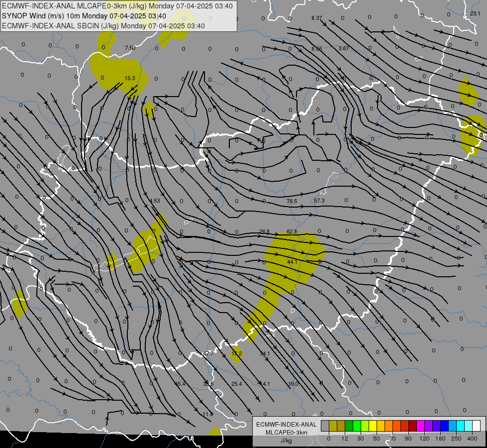
Task: Click the map value '34.1'
Action: (265, 353)
